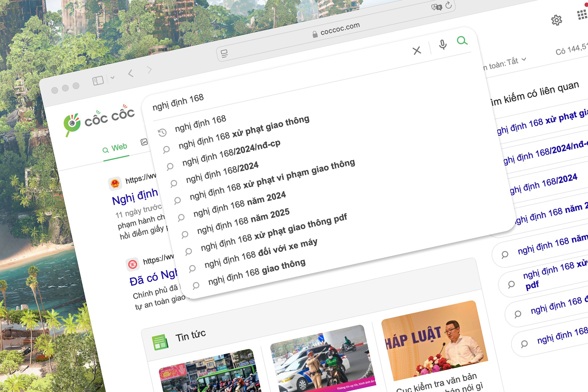Click the microphone voice search icon
The width and height of the screenshot is (588, 392).
(443, 44)
